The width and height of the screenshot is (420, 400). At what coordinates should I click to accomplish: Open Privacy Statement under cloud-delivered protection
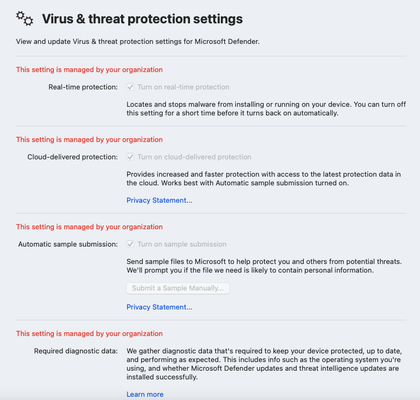click(159, 200)
